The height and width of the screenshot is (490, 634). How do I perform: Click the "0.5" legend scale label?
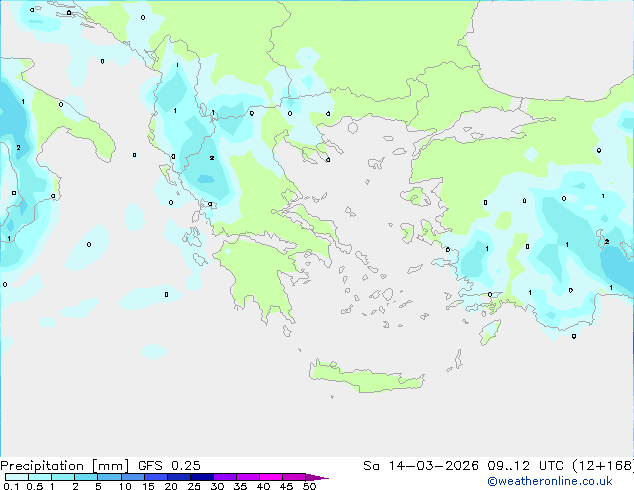[x=34, y=486]
